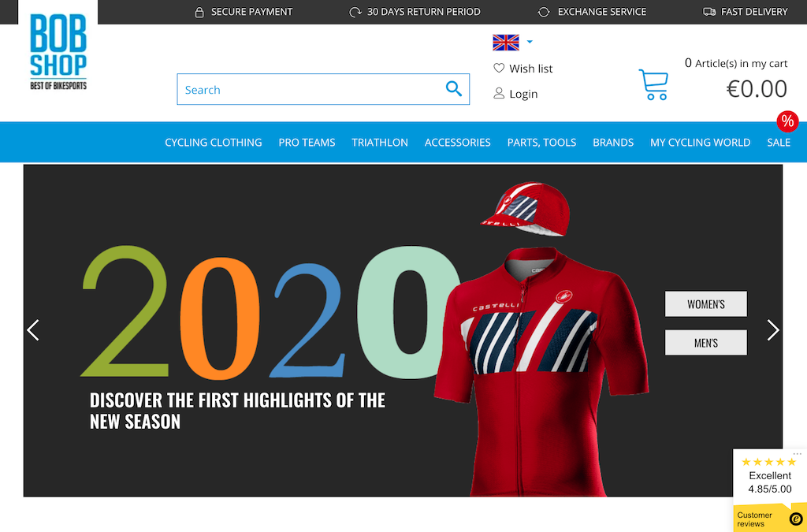Image resolution: width=807 pixels, height=532 pixels.
Task: Click the Wish list heart icon
Action: click(x=499, y=68)
